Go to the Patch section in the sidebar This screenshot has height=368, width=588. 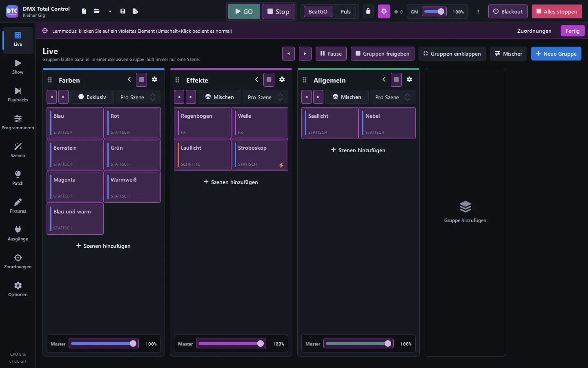18,178
